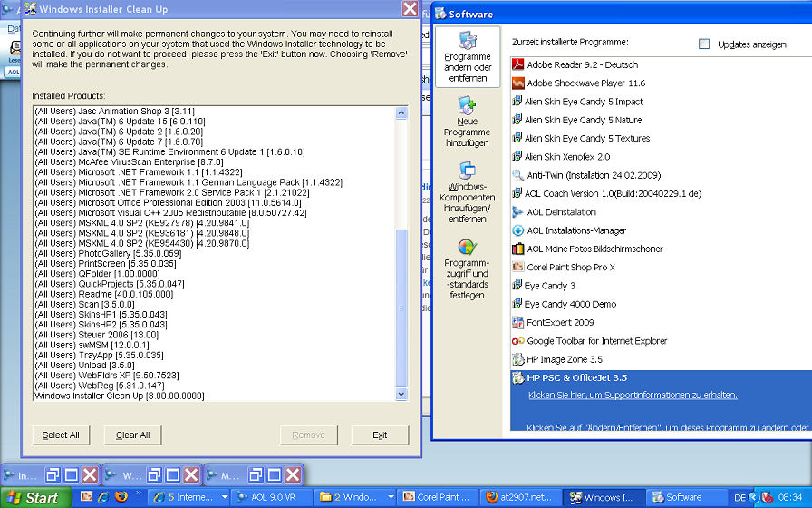Image resolution: width=812 pixels, height=508 pixels.
Task: Click scroll down arrow in Installed Products list
Action: [401, 395]
